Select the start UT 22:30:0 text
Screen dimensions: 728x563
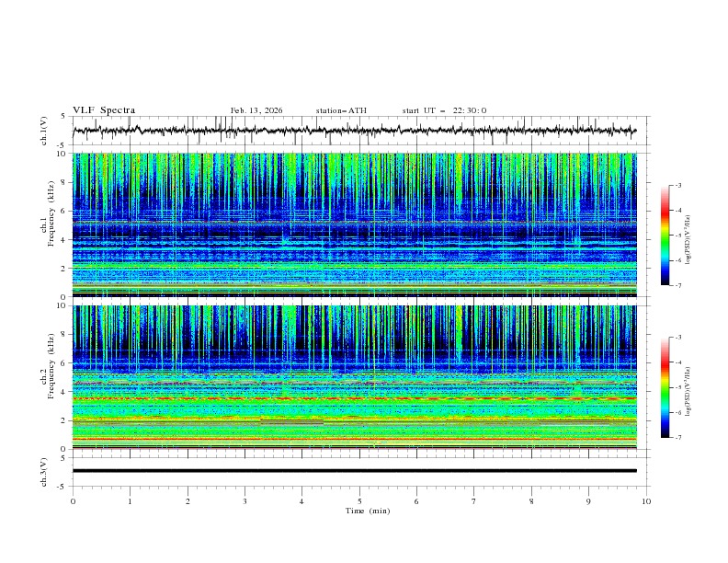(x=444, y=110)
